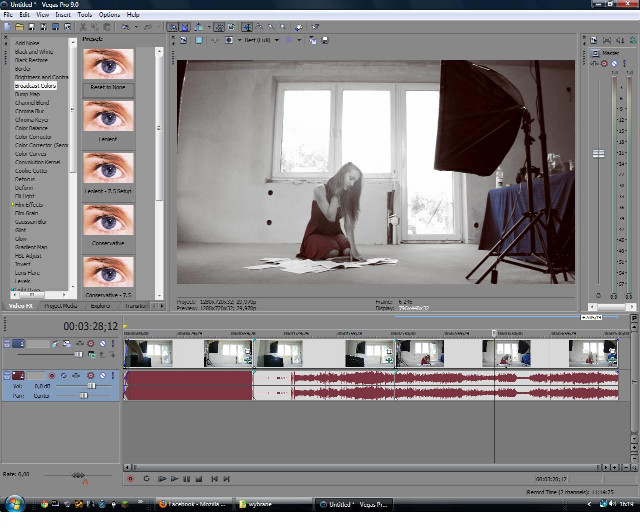Image resolution: width=640 pixels, height=529 pixels.
Task: Open the Undo history dropdown arrow
Action: click(x=136, y=27)
